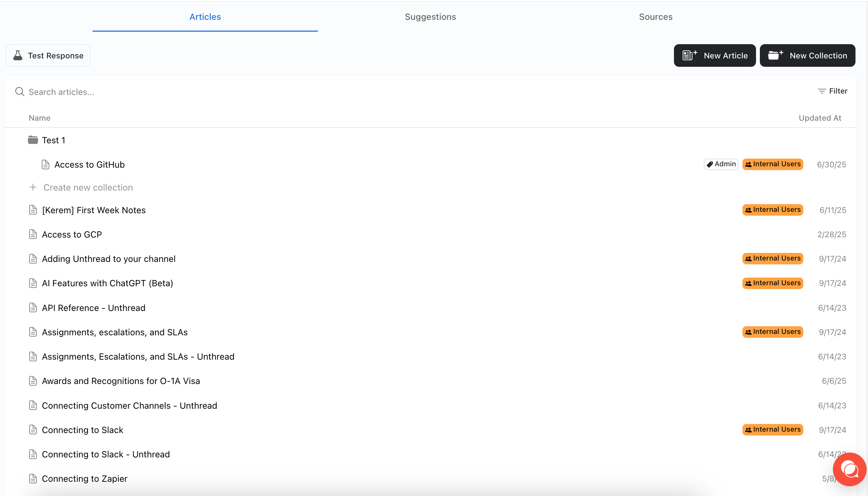Viewport: 868px width, 496px height.
Task: Open the Sources tab
Action: pyautogui.click(x=655, y=17)
